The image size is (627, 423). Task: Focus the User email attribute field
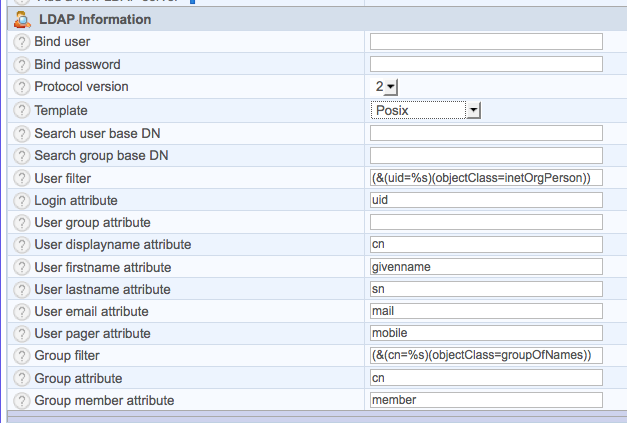[x=486, y=311]
